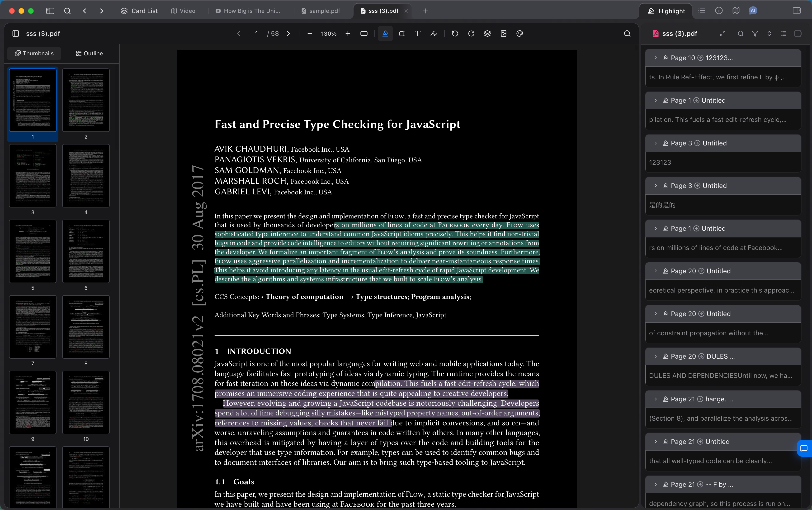Select the fit width view icon

[364, 34]
